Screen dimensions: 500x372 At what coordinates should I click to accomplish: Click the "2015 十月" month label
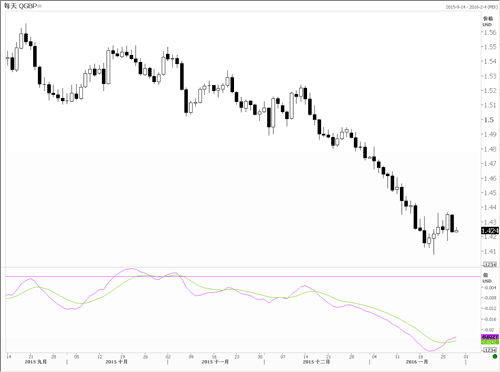[x=116, y=362]
